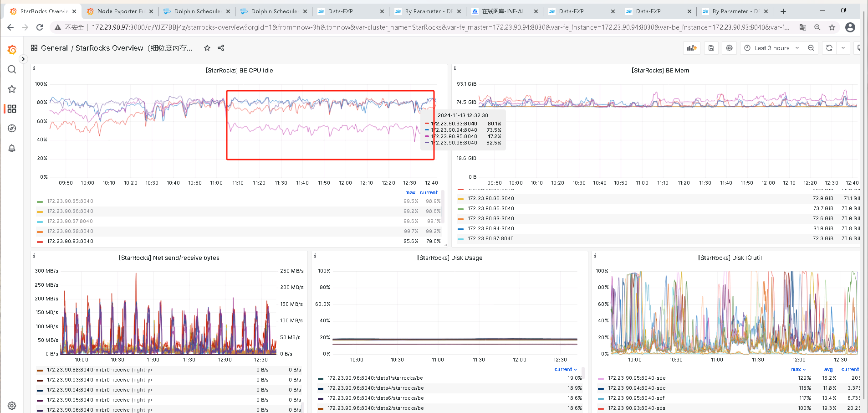Image resolution: width=868 pixels, height=413 pixels.
Task: Click StarRocks Overview dashboard title
Action: (x=134, y=48)
